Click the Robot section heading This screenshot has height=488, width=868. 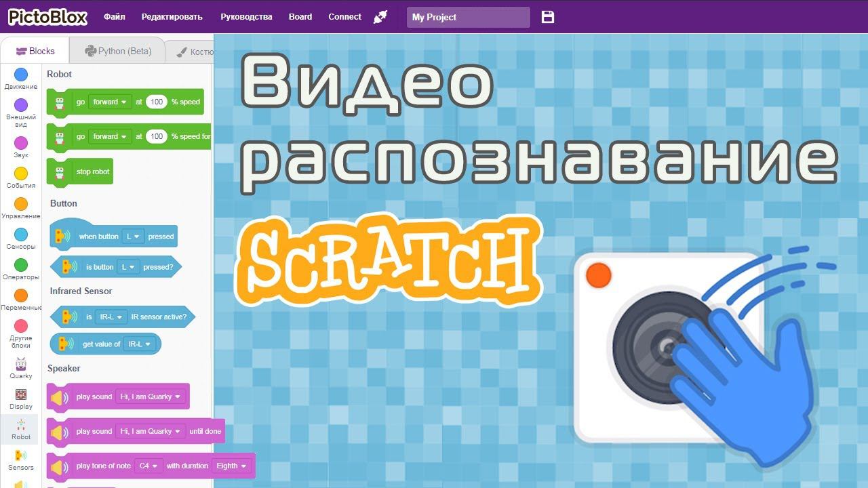(x=59, y=74)
